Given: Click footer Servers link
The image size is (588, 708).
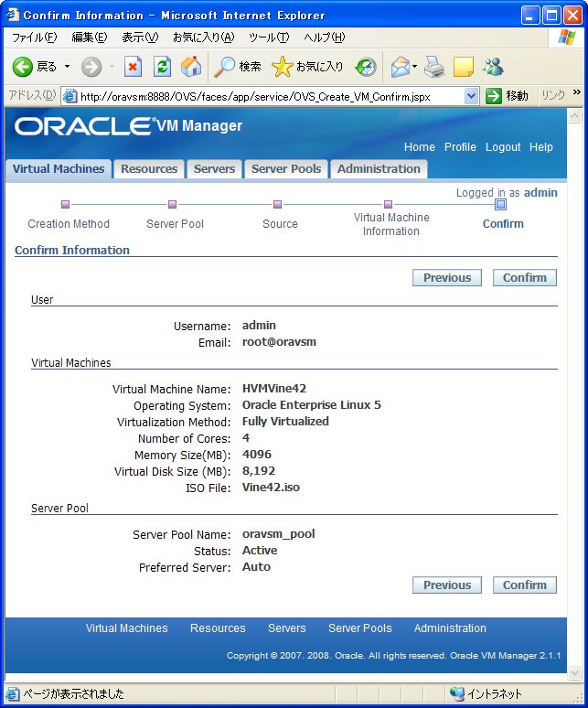Looking at the screenshot, I should [x=286, y=628].
